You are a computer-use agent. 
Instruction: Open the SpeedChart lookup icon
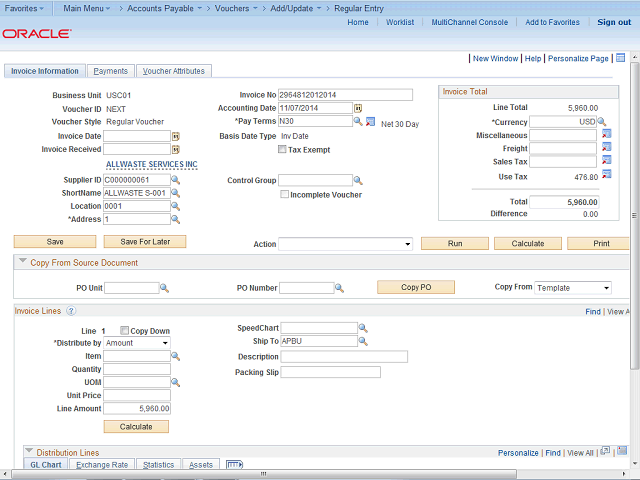[363, 328]
